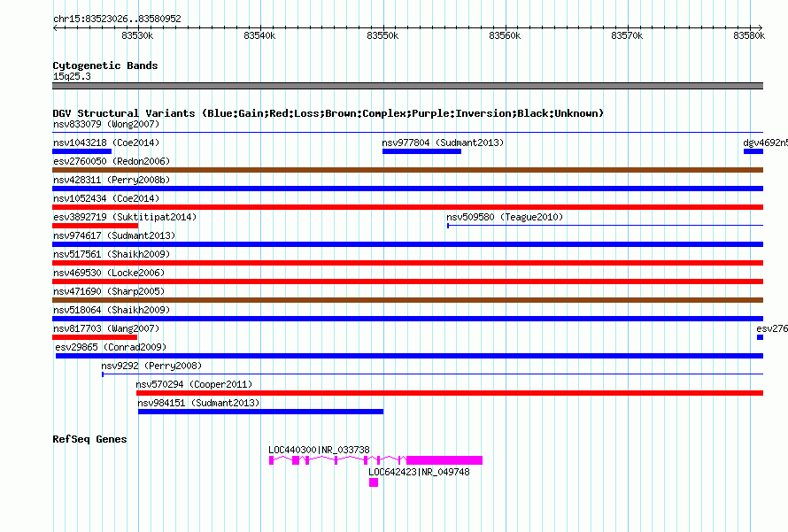Click the RefSeq Genes track title
Screen dimensions: 788x532
[90, 439]
